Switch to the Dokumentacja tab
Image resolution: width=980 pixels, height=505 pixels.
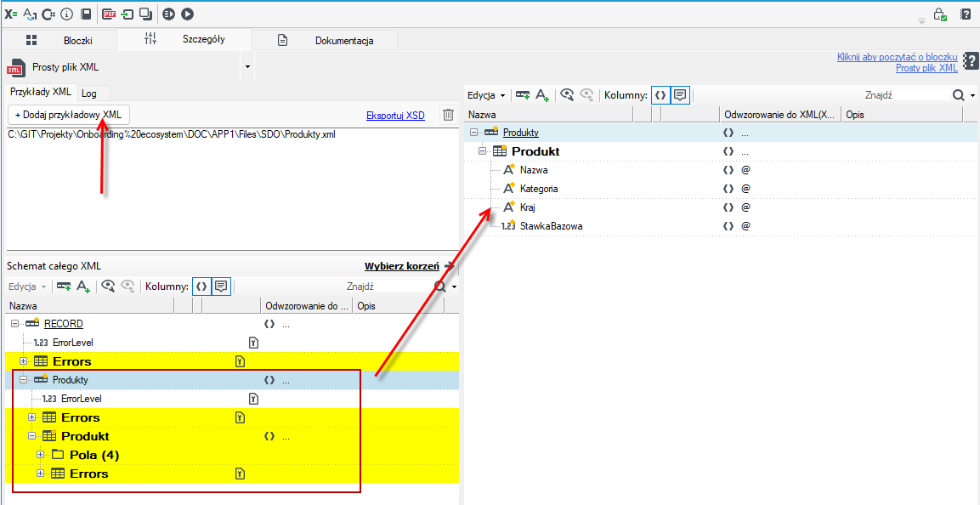click(x=325, y=41)
